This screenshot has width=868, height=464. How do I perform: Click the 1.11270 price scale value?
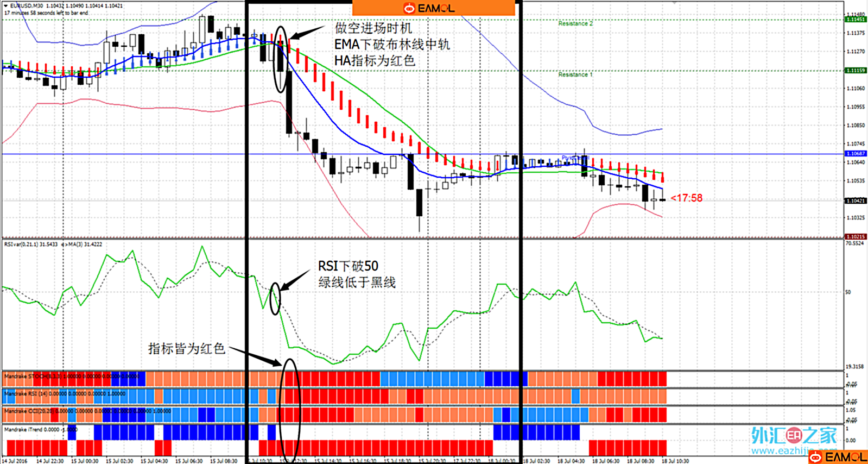tap(856, 52)
